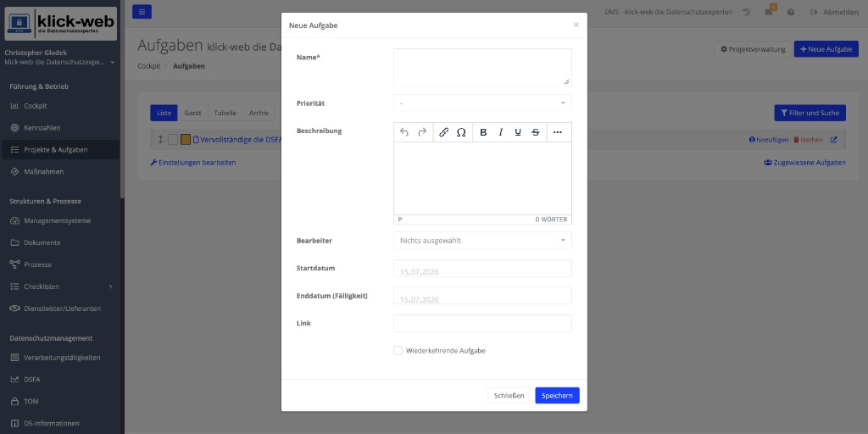Click into the Name text area

point(482,68)
